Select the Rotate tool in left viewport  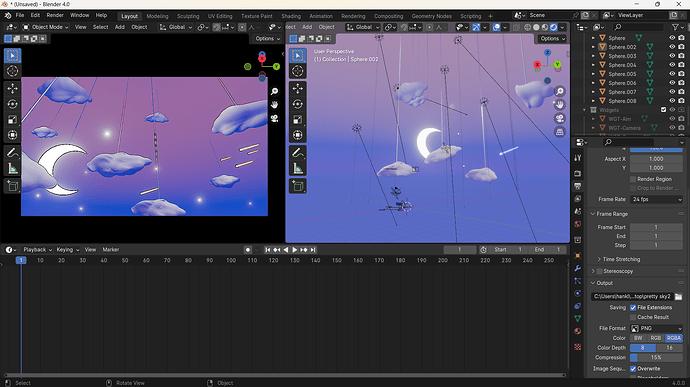pos(12,104)
